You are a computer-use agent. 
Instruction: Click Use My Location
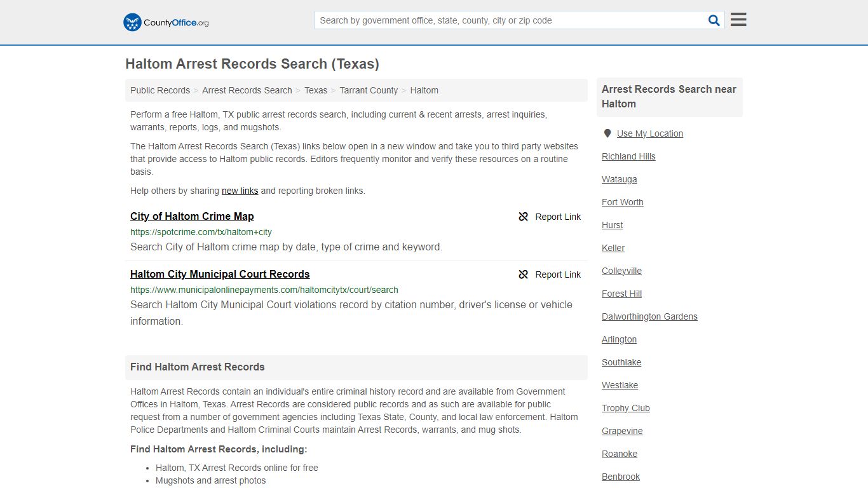(x=650, y=133)
